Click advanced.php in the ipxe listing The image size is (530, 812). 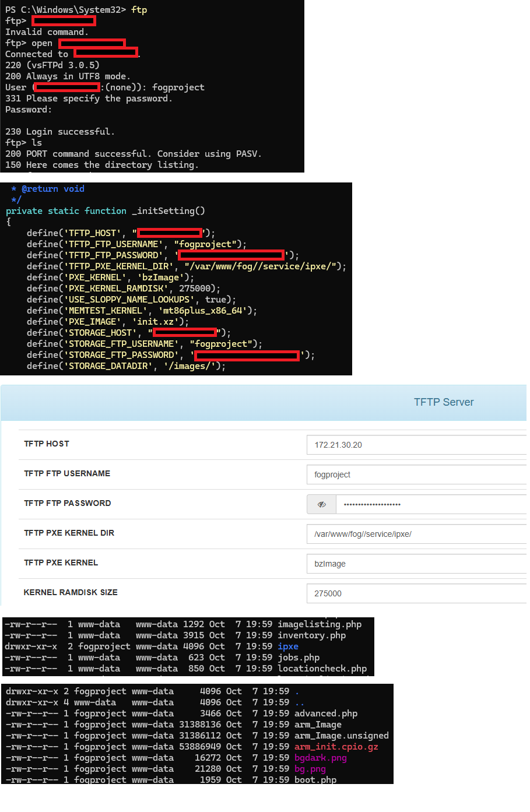coord(326,713)
